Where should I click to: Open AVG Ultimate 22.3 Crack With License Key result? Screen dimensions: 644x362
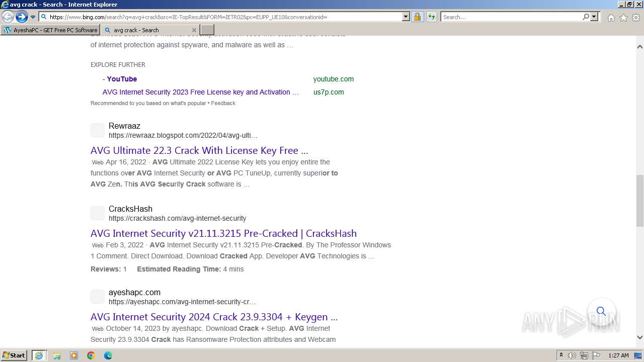[199, 150]
